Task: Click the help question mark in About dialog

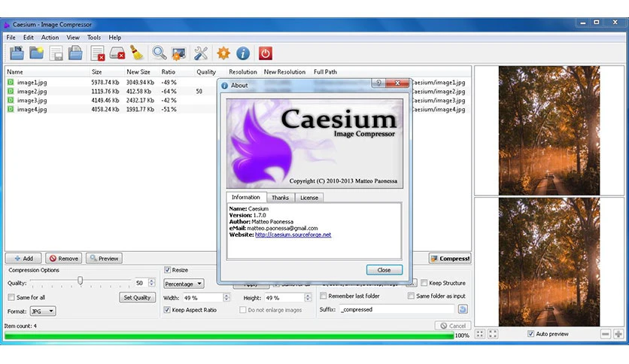Action: click(x=378, y=83)
